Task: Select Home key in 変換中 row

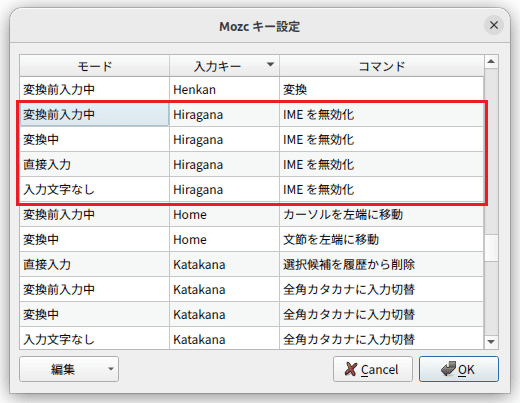Action: [224, 239]
